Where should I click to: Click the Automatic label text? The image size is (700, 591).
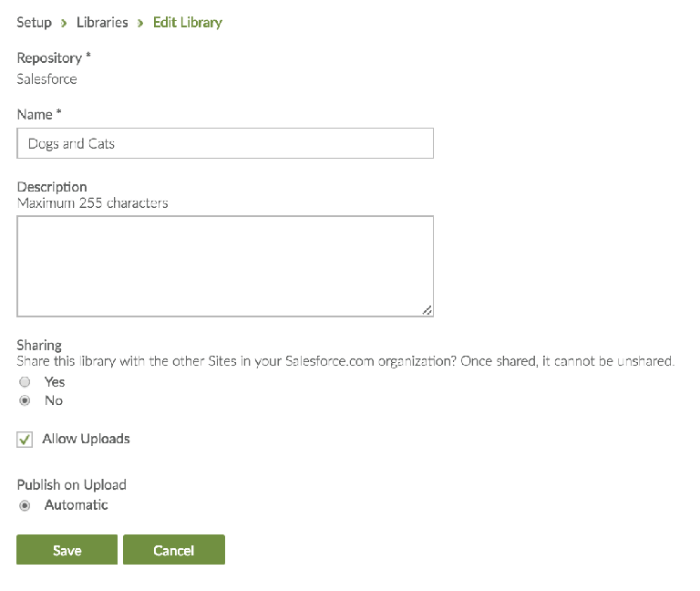(x=77, y=505)
